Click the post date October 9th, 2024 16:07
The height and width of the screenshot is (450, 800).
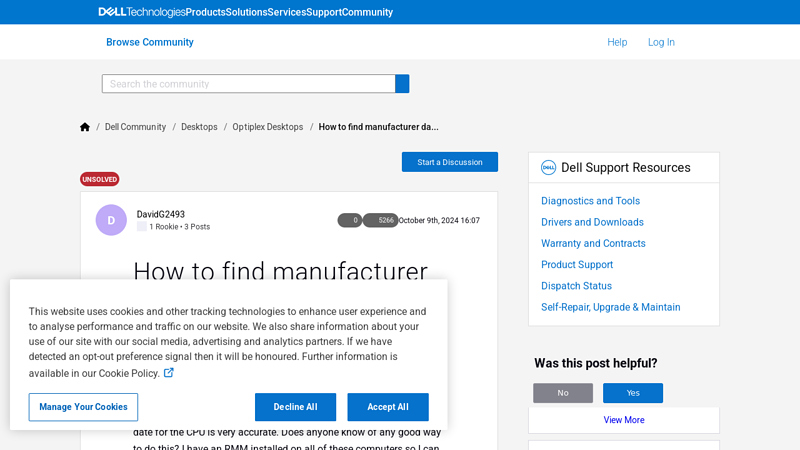click(439, 220)
